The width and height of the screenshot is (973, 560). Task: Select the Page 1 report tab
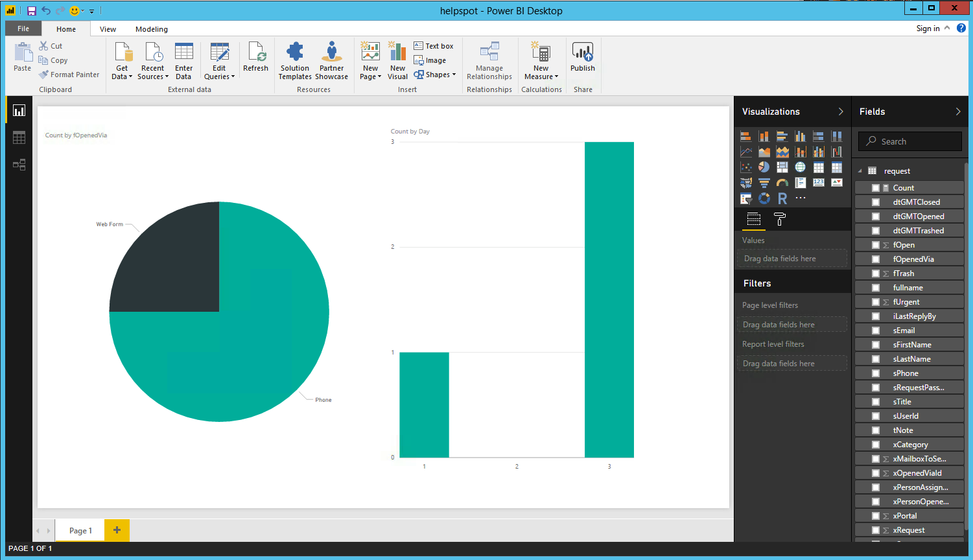click(81, 530)
